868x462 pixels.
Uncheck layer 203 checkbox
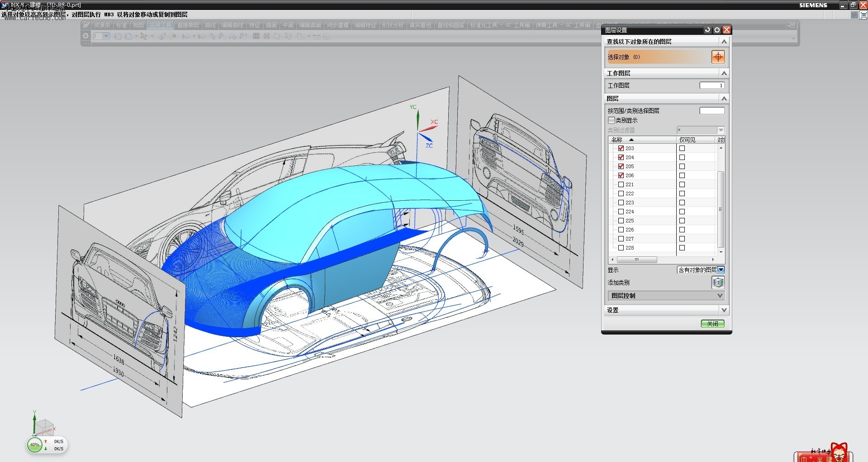coord(621,148)
